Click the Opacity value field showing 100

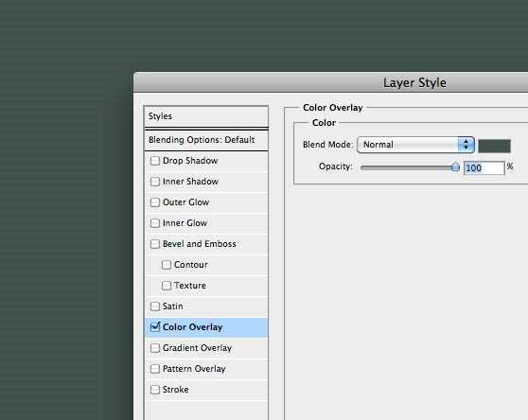pos(484,168)
